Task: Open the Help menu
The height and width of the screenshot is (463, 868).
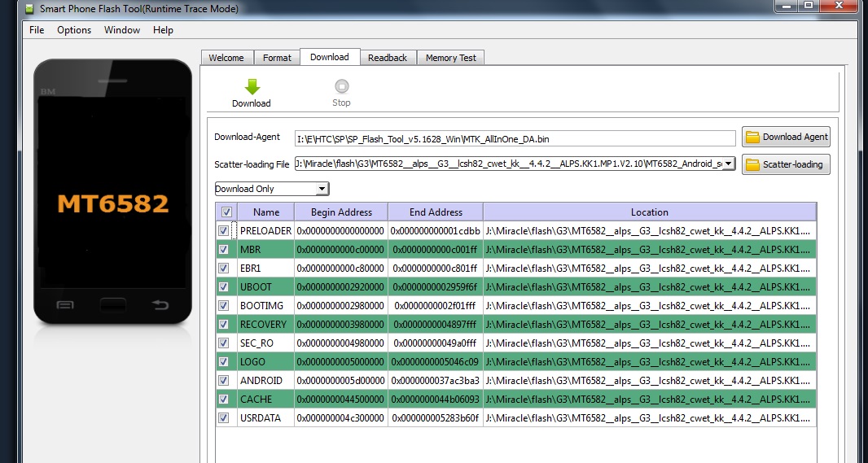Action: tap(163, 30)
